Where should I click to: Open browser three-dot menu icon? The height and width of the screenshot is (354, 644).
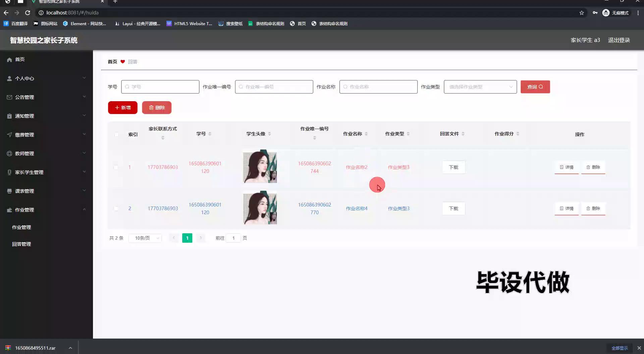638,13
